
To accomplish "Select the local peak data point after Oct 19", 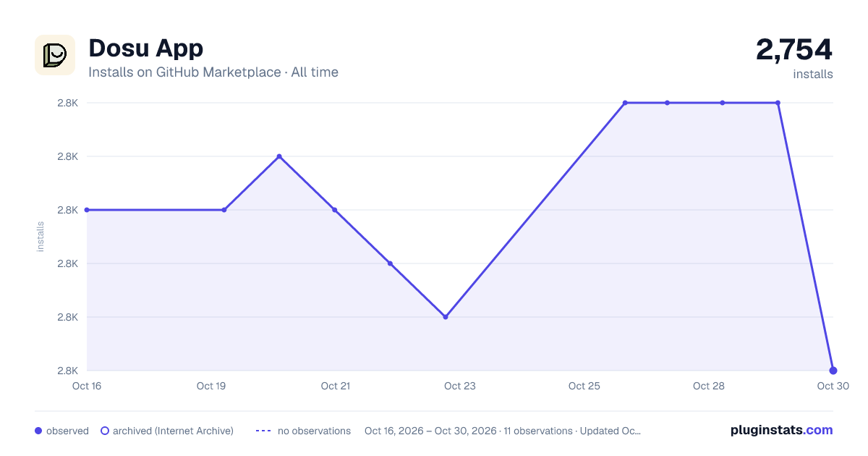I will click(x=279, y=156).
